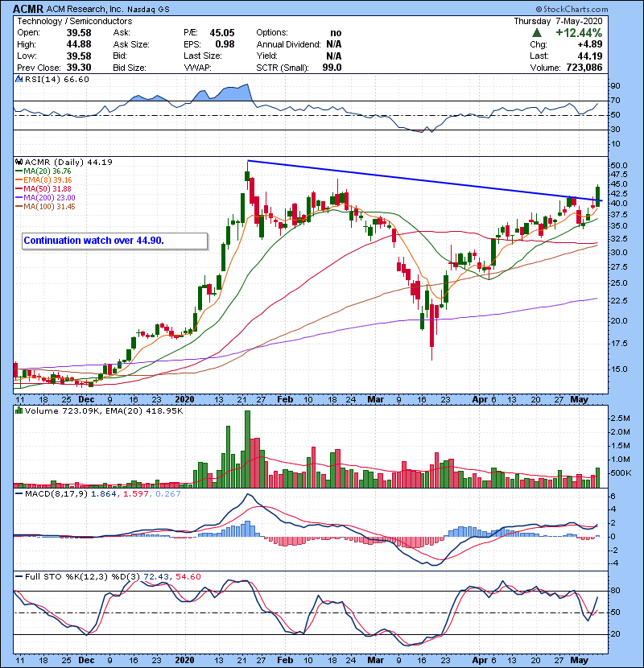Click the High 44.88 value
Viewport: 644px width, 668px height.
(x=79, y=44)
